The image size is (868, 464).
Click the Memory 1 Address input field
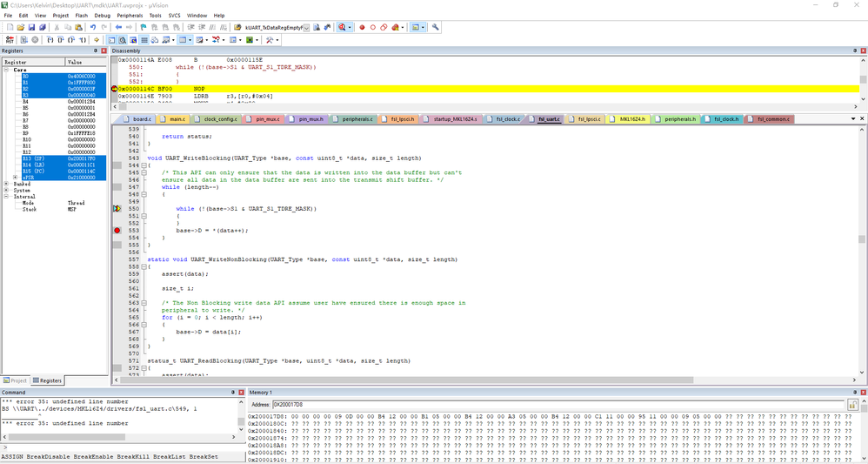[558, 405]
